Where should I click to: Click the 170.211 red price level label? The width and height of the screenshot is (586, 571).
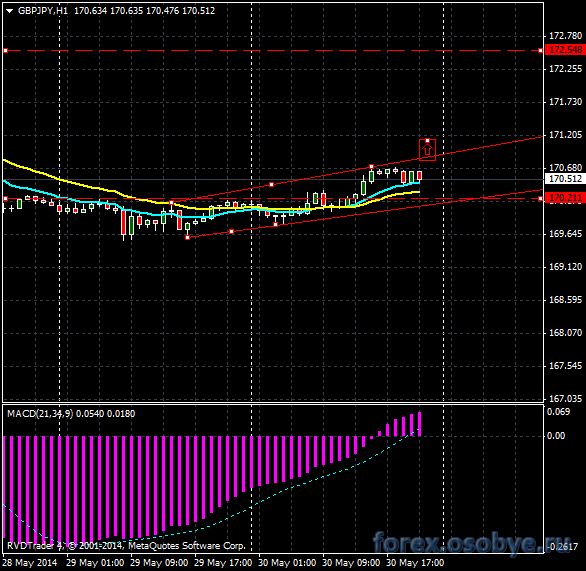565,198
